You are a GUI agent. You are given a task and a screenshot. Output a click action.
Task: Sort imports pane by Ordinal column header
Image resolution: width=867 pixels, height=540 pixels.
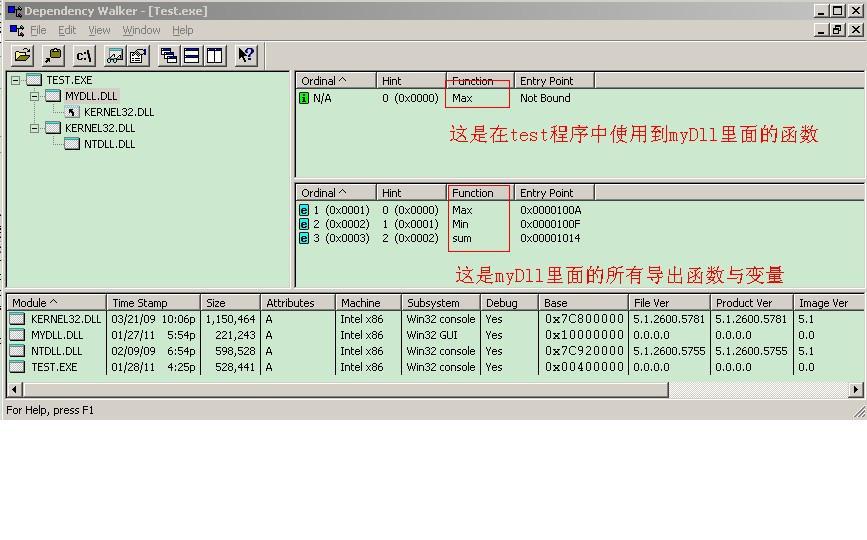pyautogui.click(x=336, y=81)
